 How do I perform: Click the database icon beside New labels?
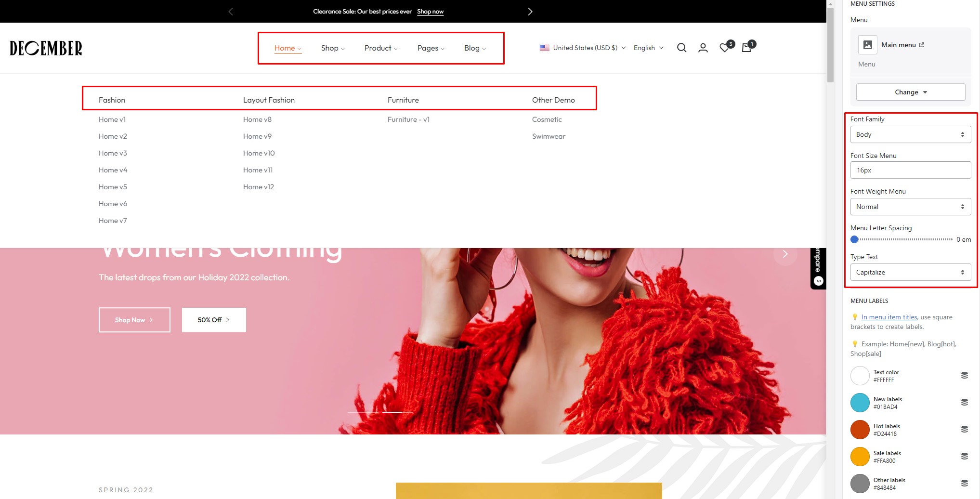964,402
